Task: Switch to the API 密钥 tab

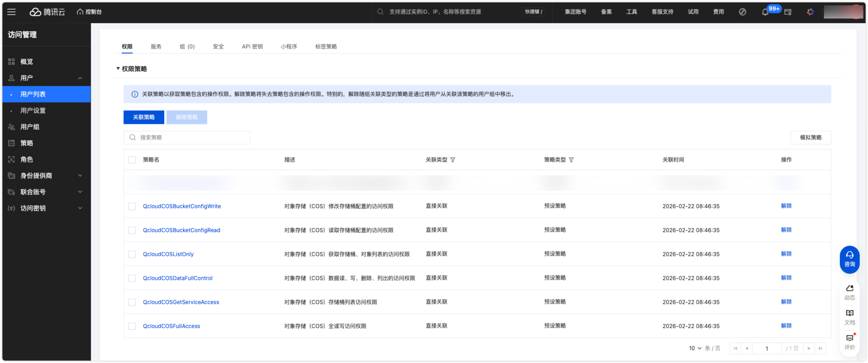Action: [x=252, y=47]
